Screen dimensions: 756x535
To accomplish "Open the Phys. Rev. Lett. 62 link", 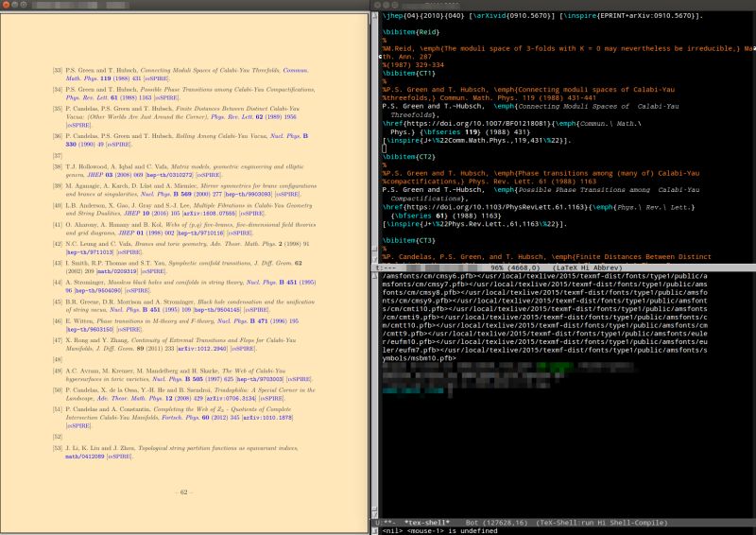I will pyautogui.click(x=253, y=117).
